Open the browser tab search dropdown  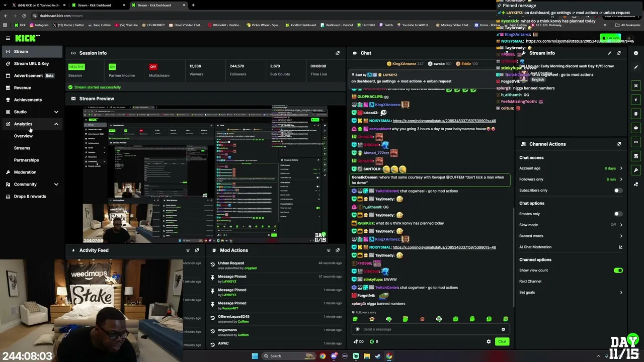(6, 5)
